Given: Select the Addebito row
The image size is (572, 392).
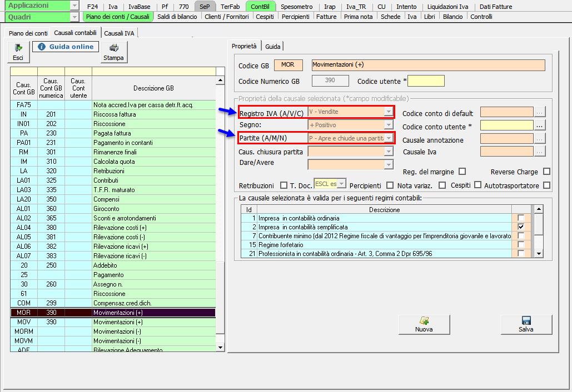Looking at the screenshot, I should 113,265.
